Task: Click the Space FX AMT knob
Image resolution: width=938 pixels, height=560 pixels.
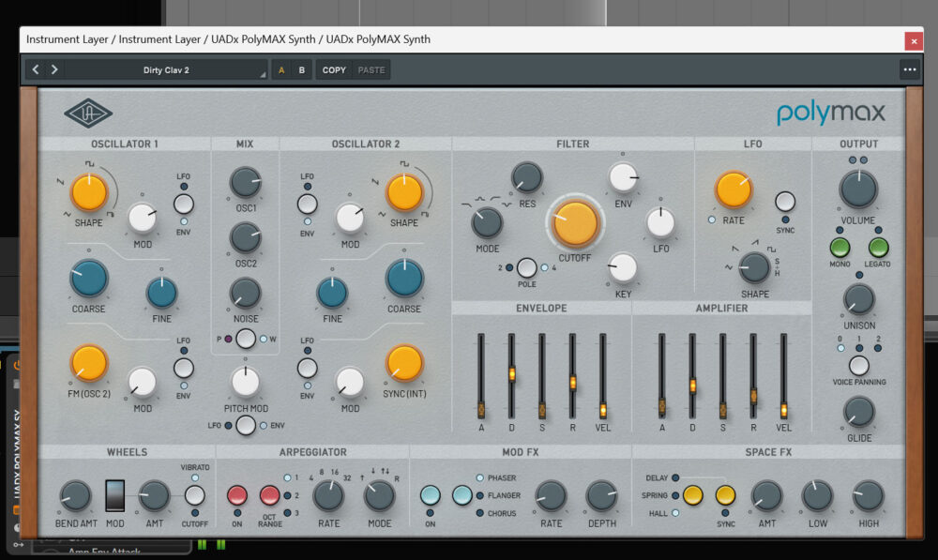Action: pos(767,496)
